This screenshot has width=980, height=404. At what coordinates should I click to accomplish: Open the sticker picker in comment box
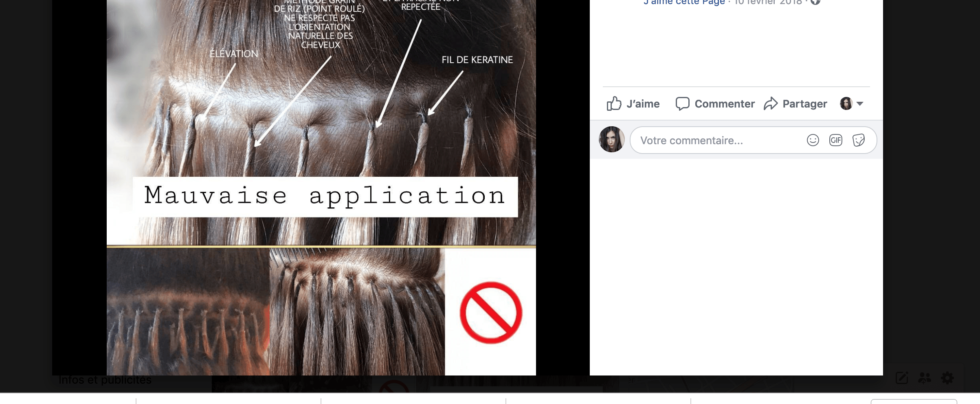tap(859, 140)
